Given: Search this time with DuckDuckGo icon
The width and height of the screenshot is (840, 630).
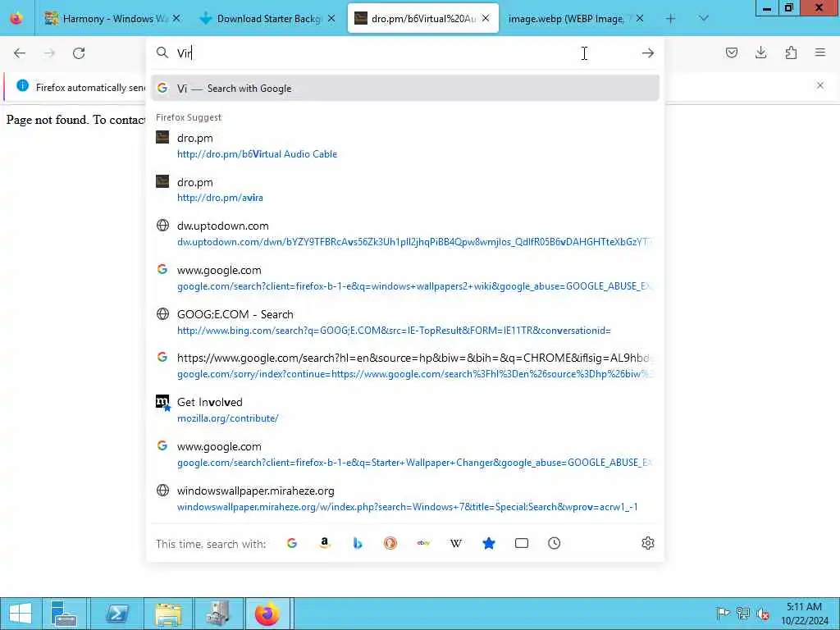Looking at the screenshot, I should tap(390, 543).
